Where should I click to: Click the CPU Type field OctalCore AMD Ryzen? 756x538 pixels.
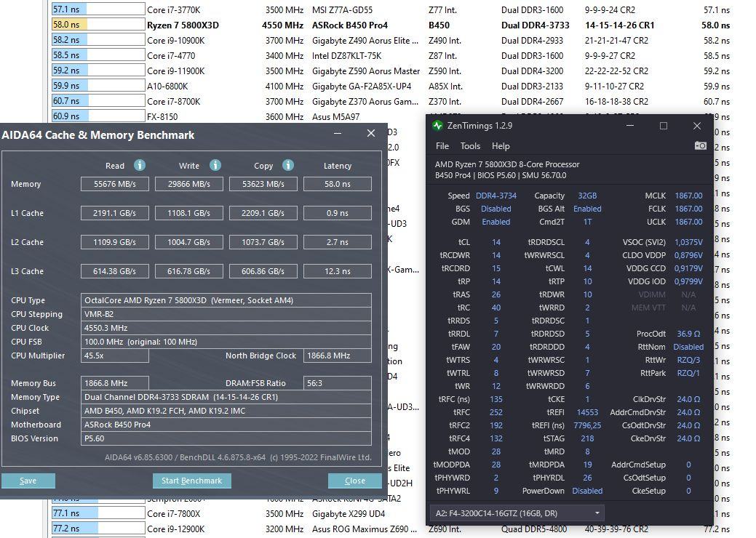(x=226, y=300)
